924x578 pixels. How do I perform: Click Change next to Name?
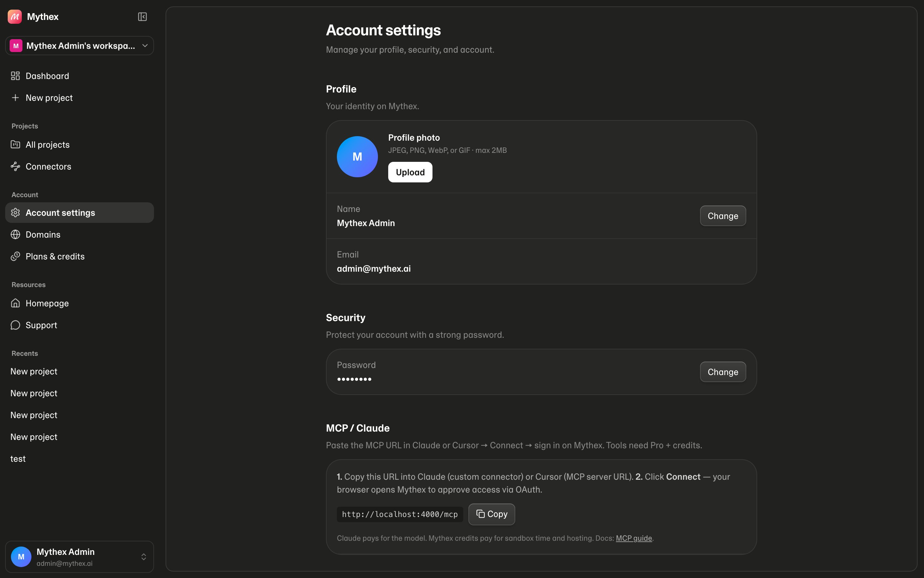(x=723, y=216)
